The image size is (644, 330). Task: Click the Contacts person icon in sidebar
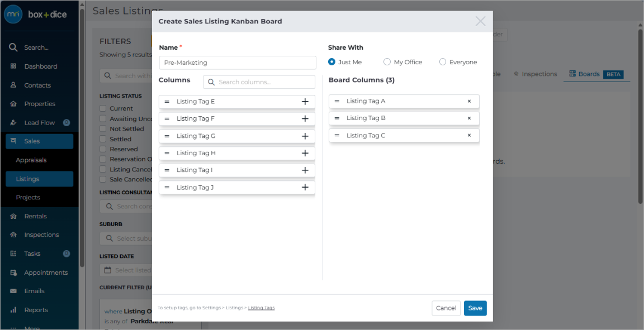13,85
